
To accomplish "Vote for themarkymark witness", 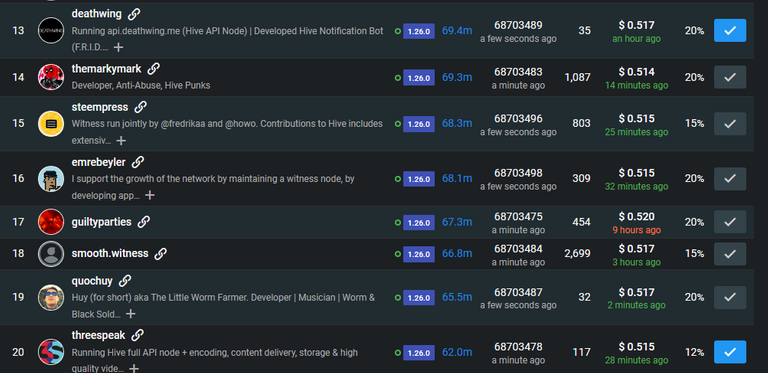I will click(x=730, y=77).
